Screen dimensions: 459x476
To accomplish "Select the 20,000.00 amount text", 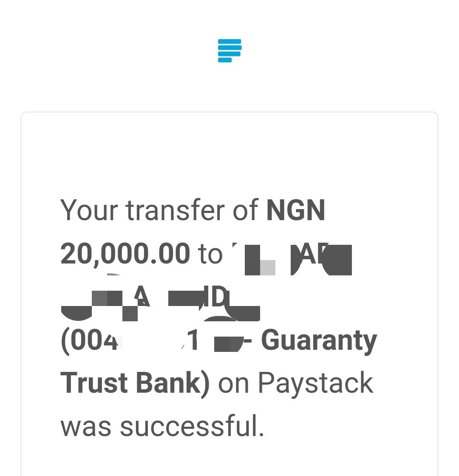I will coord(125,254).
